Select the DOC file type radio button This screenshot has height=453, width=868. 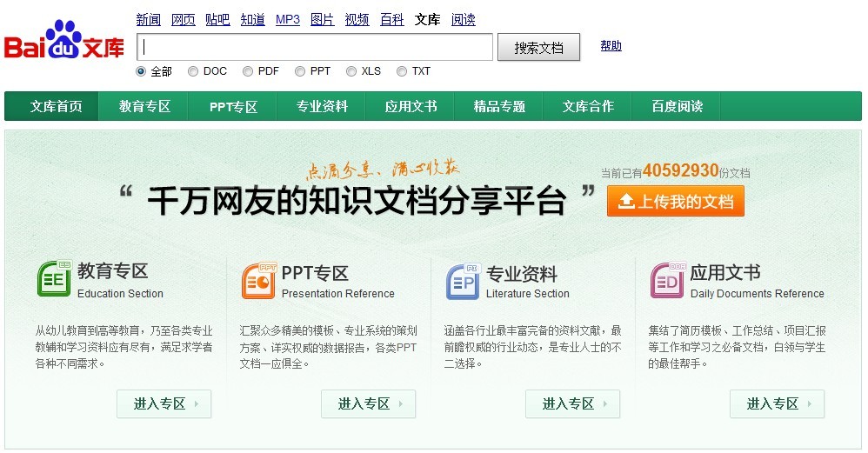(x=193, y=71)
